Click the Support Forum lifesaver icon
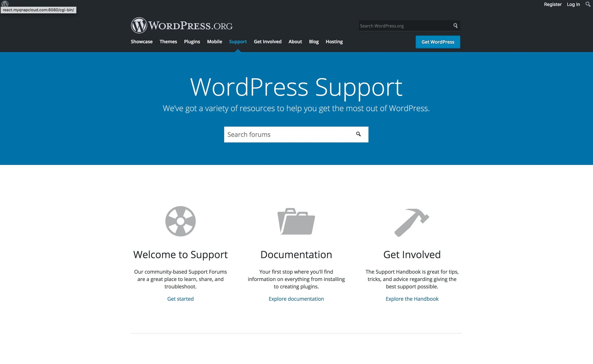 click(x=180, y=221)
